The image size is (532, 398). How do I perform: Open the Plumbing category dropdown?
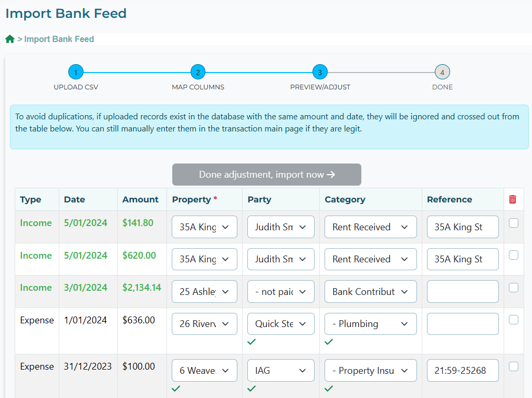pos(370,324)
